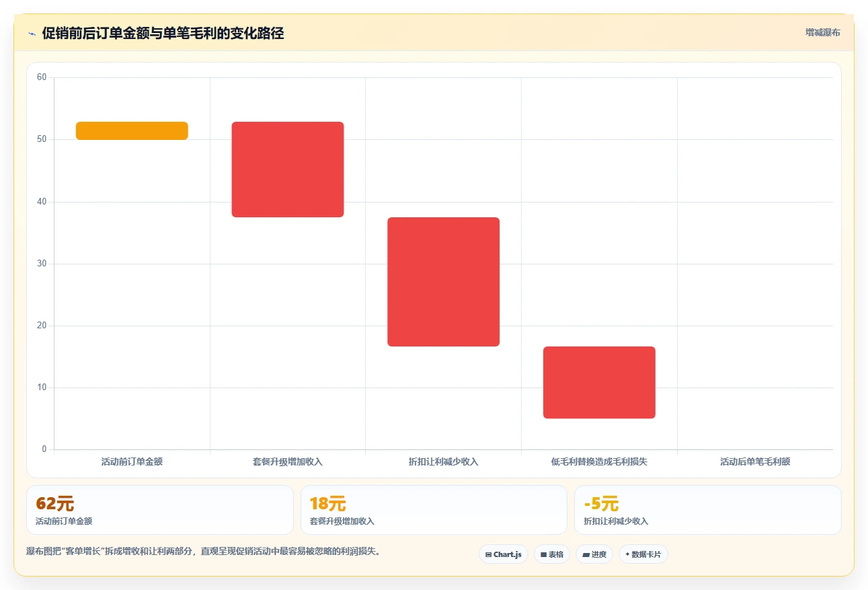Screen dimensions: 868x590
Task: Select the 表格 tag chip
Action: pos(552,554)
